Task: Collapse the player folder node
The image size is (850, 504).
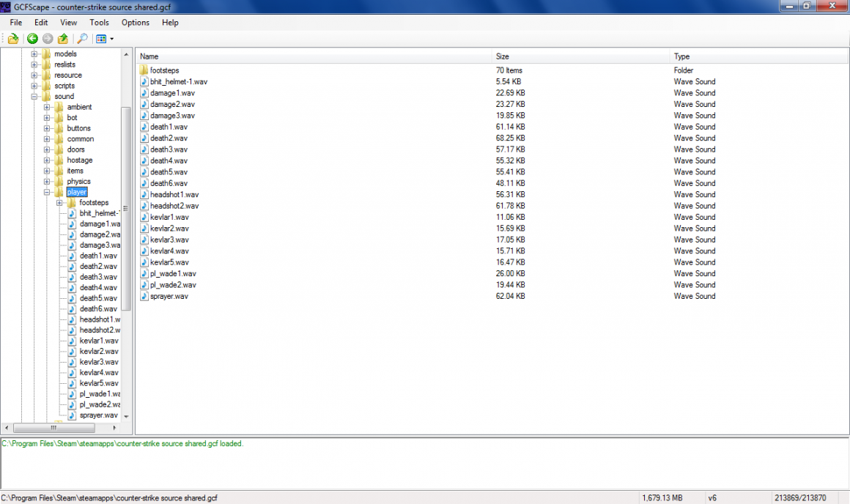Action: pyautogui.click(x=47, y=193)
